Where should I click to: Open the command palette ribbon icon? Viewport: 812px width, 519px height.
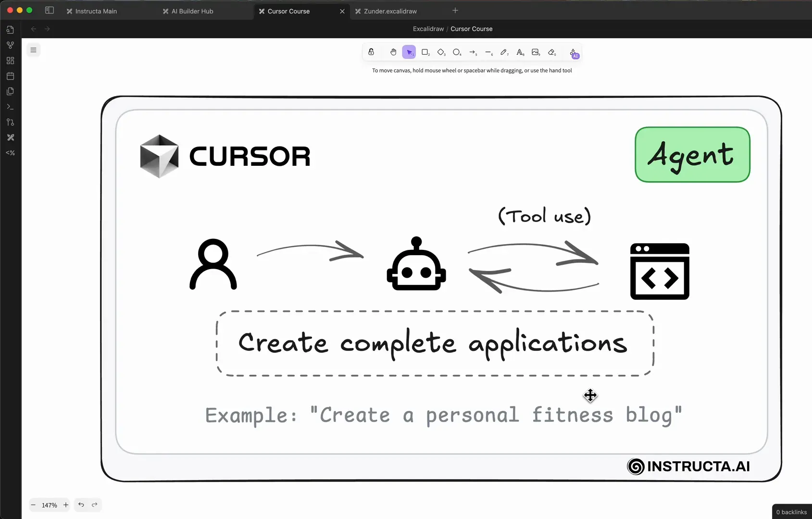pyautogui.click(x=10, y=107)
